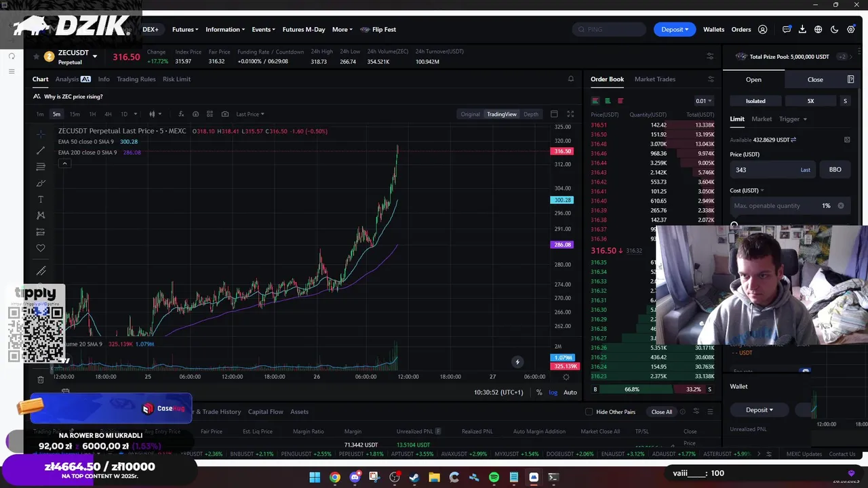The height and width of the screenshot is (488, 868).
Task: Open the Risk Limit tab
Action: click(x=176, y=79)
